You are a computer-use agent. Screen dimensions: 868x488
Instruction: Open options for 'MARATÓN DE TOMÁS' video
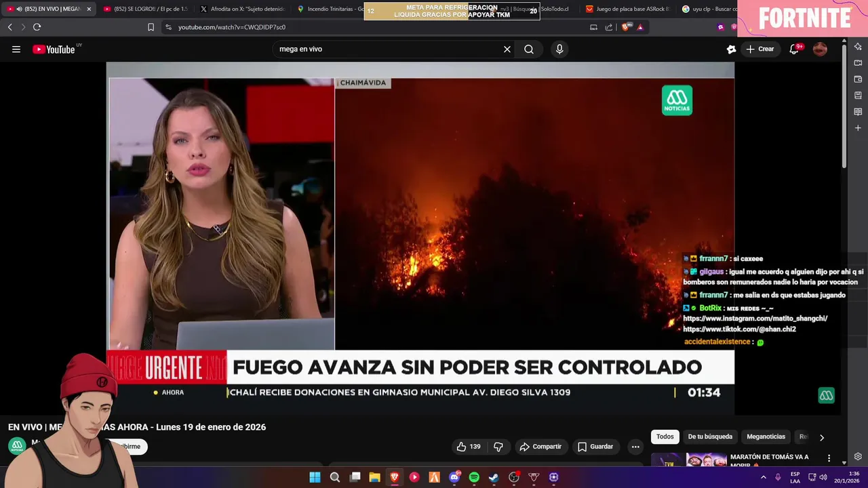pyautogui.click(x=829, y=459)
